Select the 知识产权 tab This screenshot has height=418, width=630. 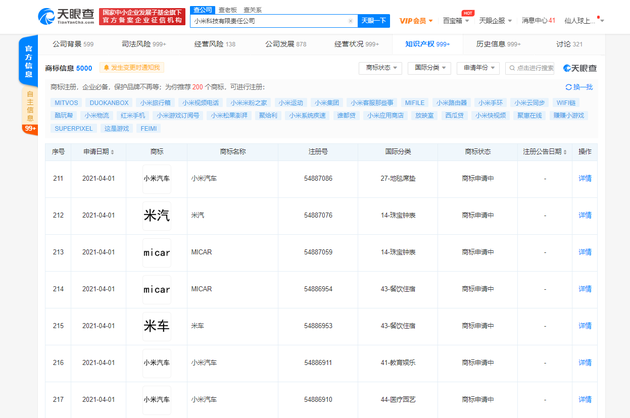pos(427,44)
